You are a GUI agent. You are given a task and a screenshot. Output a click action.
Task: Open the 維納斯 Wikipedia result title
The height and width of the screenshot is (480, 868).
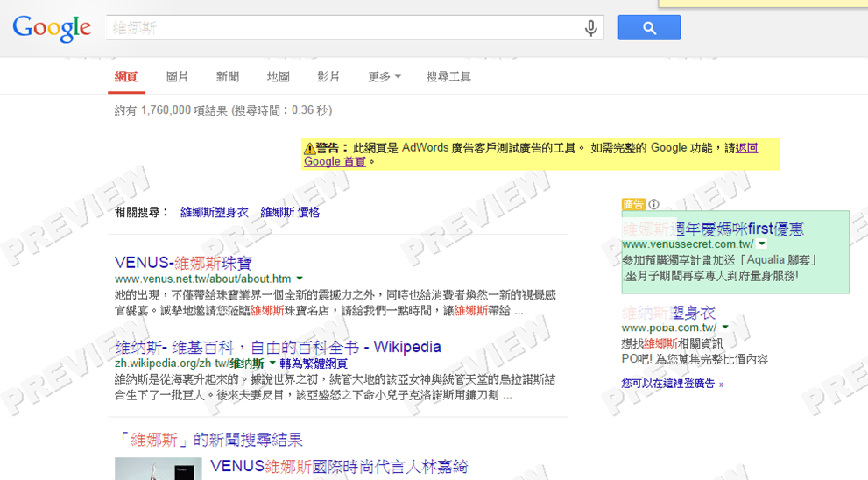point(278,347)
